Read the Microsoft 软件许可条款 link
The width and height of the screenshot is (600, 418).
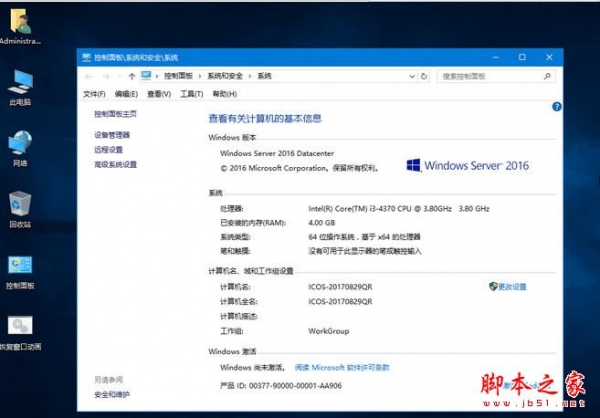(x=342, y=367)
